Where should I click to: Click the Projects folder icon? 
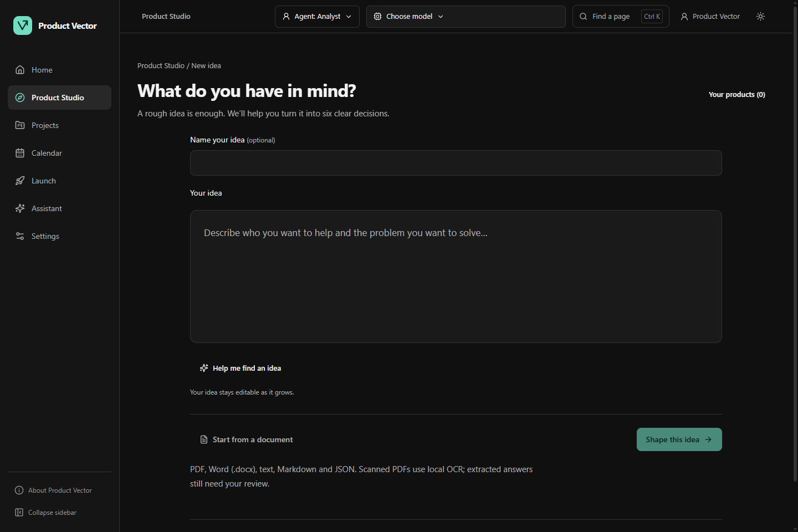point(20,125)
